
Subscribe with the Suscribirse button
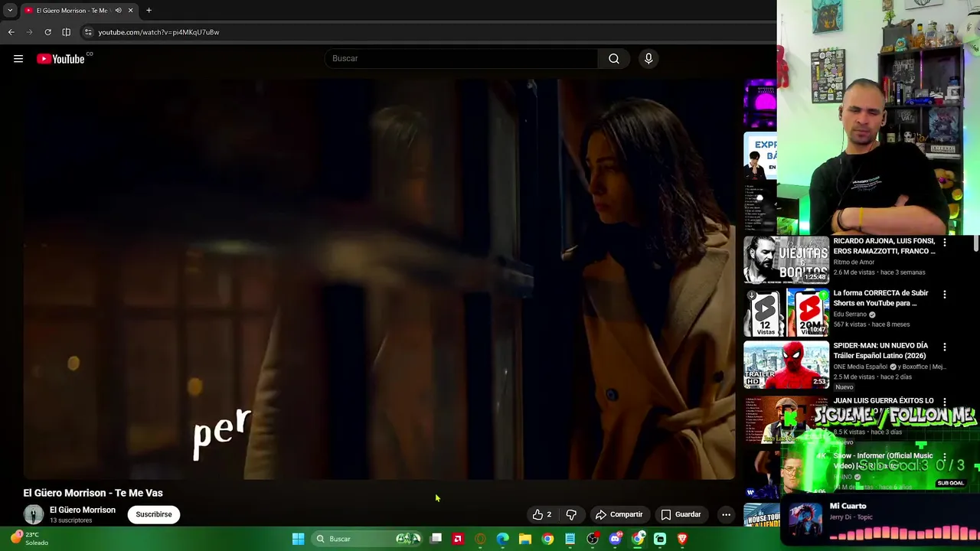[x=154, y=514]
